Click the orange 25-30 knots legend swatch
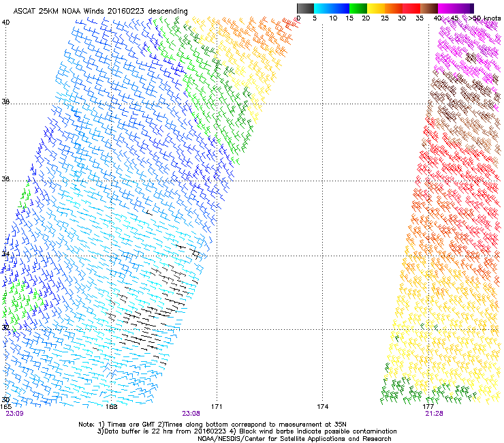The height and width of the screenshot is (443, 504). (394, 8)
